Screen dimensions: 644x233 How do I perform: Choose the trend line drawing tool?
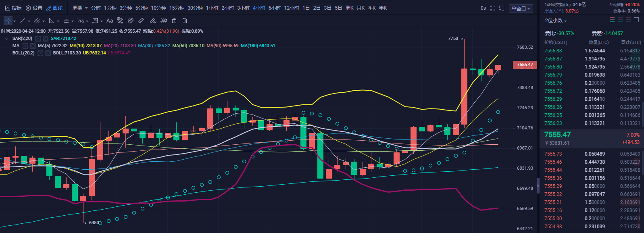[x=23, y=21]
